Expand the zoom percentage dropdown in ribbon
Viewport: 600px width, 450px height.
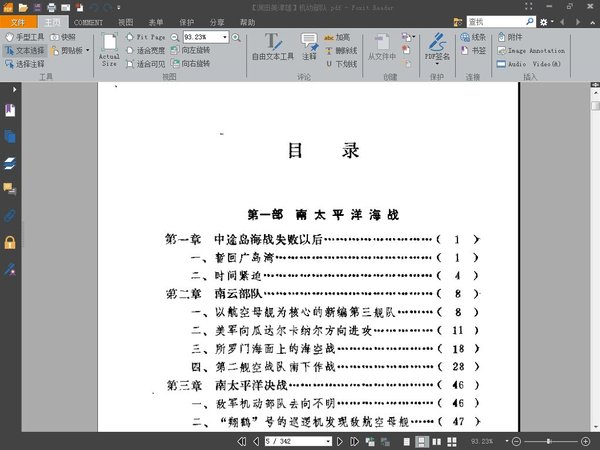(225, 37)
